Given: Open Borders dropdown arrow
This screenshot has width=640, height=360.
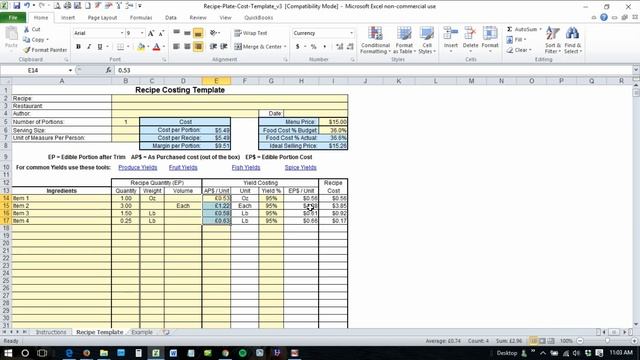Looking at the screenshot, I should [128, 47].
